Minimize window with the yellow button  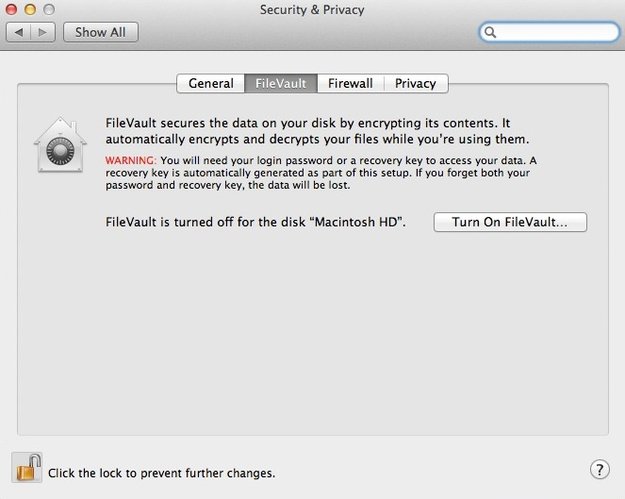coord(30,9)
